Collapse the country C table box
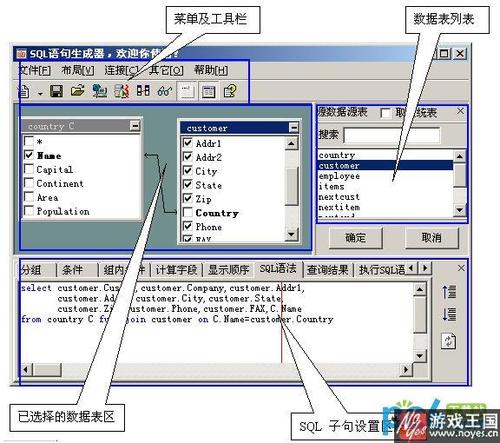This screenshot has height=443, width=500. [x=135, y=126]
